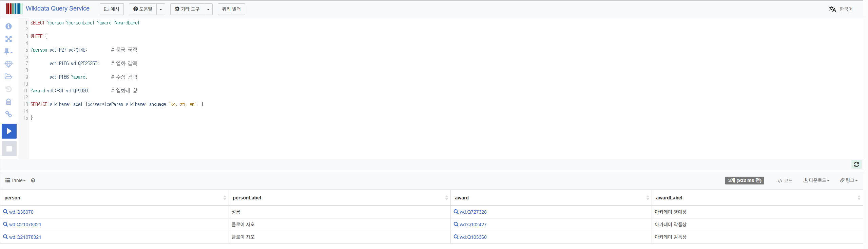Run the SPARQL query with play button

click(x=9, y=131)
